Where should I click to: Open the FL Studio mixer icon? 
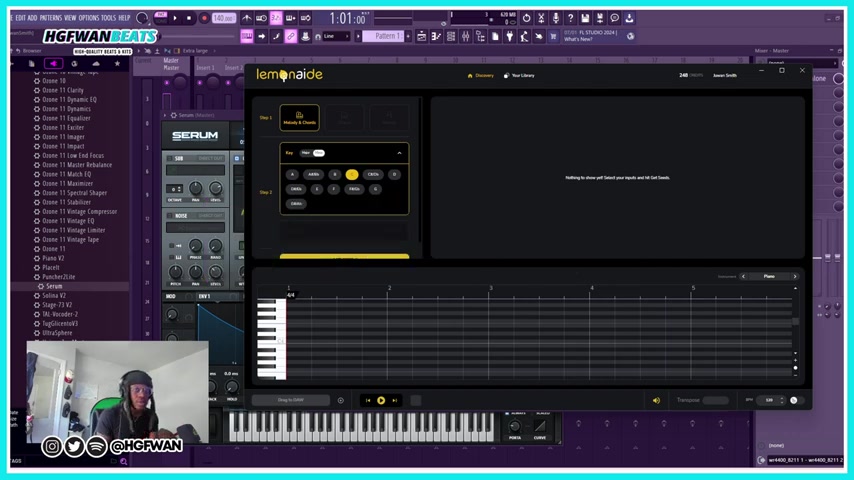pyautogui.click(x=466, y=37)
